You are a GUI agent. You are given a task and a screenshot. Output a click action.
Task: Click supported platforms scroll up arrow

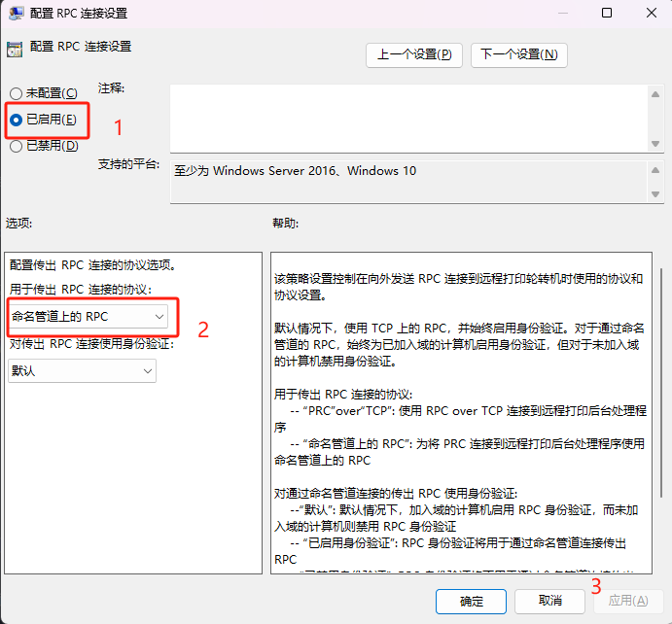click(x=655, y=170)
